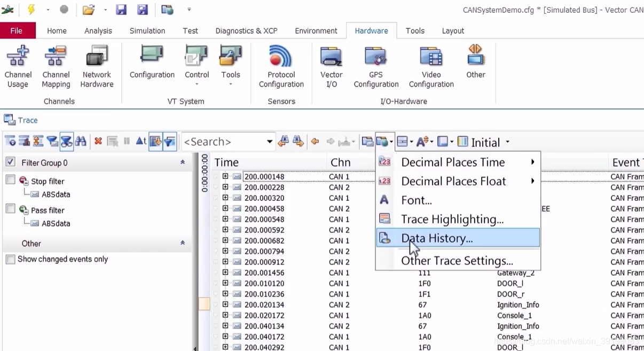Collapse the Other section chevron
This screenshot has height=351, width=644.
tap(183, 243)
